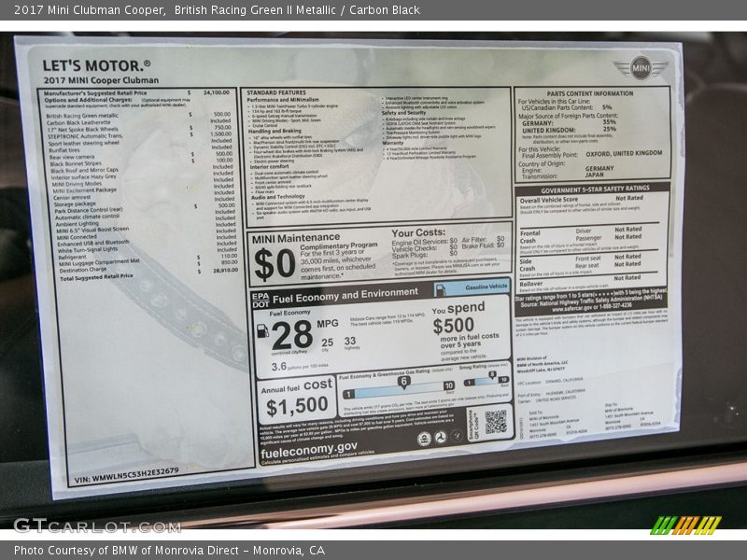Click the greenhouse gas rating marker 6
The width and height of the screenshot is (747, 560).
click(x=403, y=381)
